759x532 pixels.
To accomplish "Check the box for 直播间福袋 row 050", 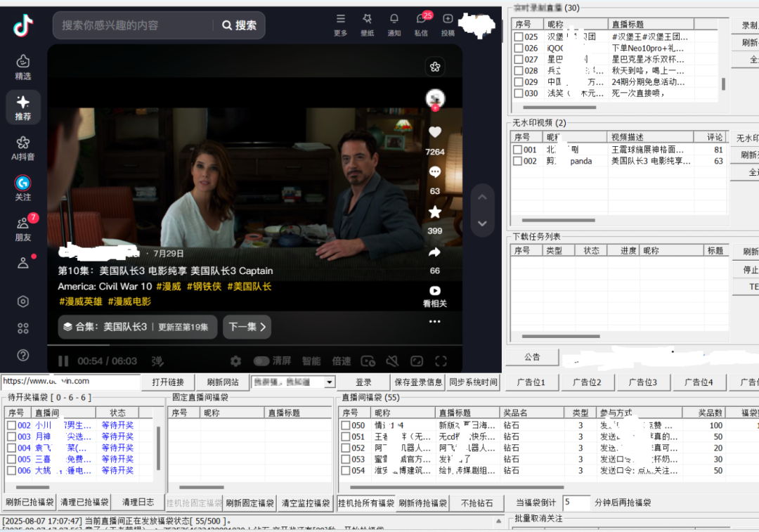I will pyautogui.click(x=346, y=425).
